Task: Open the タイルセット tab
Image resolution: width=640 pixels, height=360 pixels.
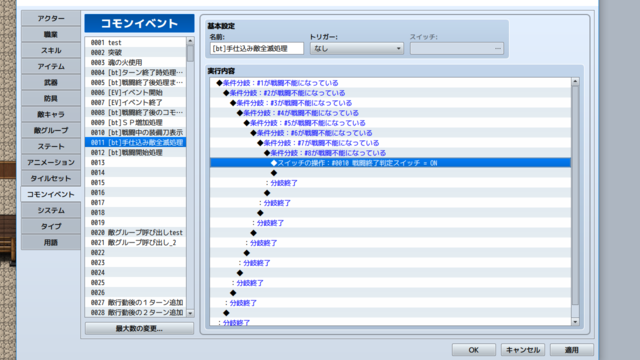Action: [51, 178]
